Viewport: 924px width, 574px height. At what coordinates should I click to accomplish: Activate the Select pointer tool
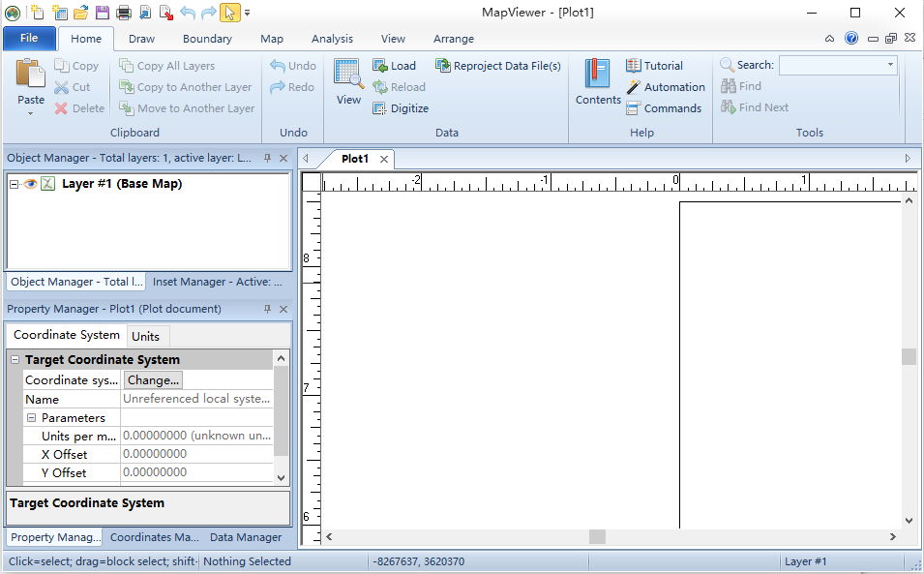pyautogui.click(x=230, y=12)
